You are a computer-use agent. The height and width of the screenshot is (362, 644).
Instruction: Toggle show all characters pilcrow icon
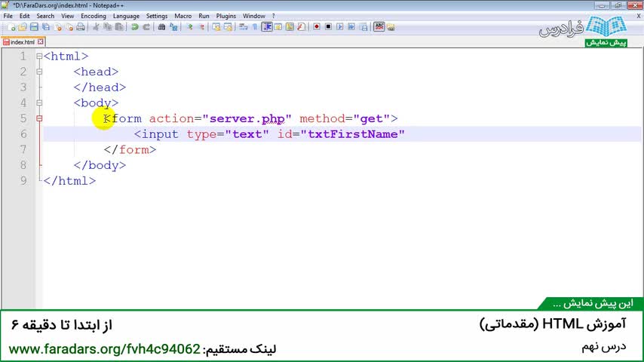point(255,27)
